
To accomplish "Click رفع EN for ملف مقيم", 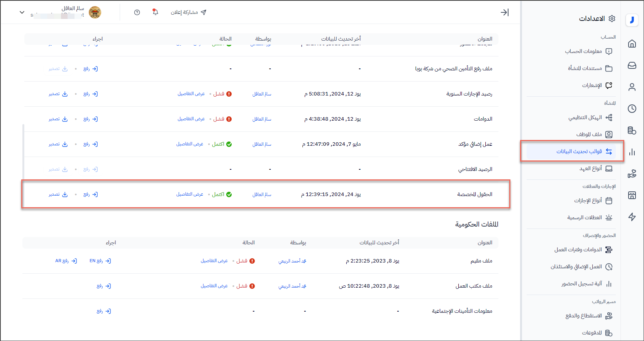I will pos(100,261).
